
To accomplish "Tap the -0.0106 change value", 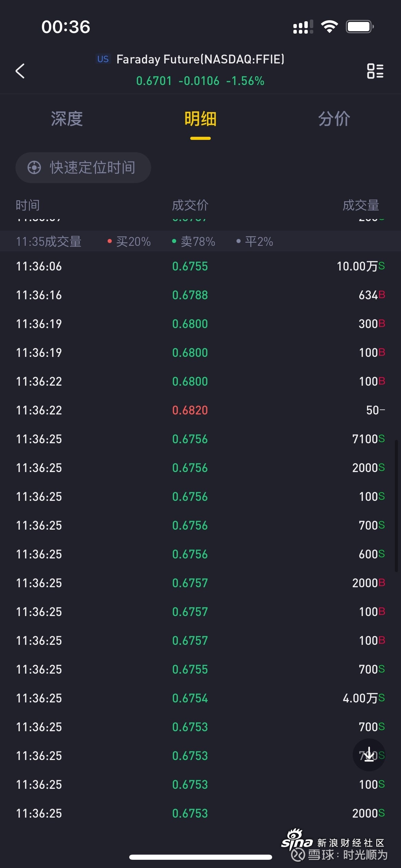I will pos(199,81).
